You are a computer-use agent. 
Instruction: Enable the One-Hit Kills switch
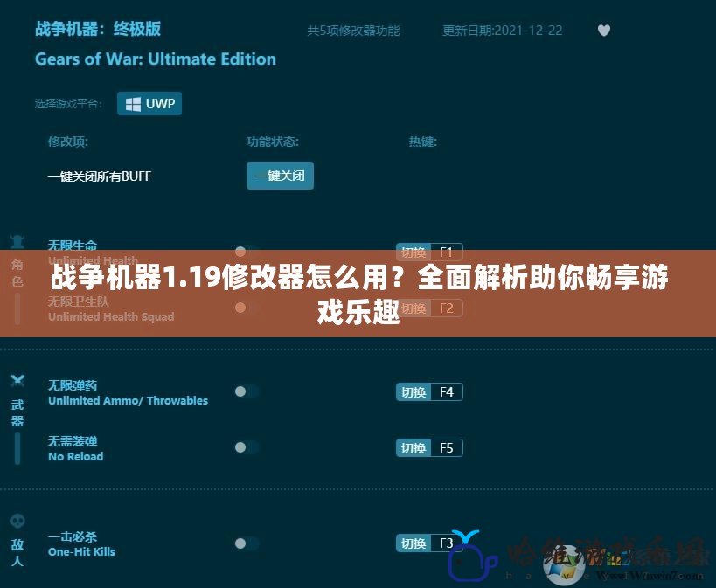click(x=247, y=543)
